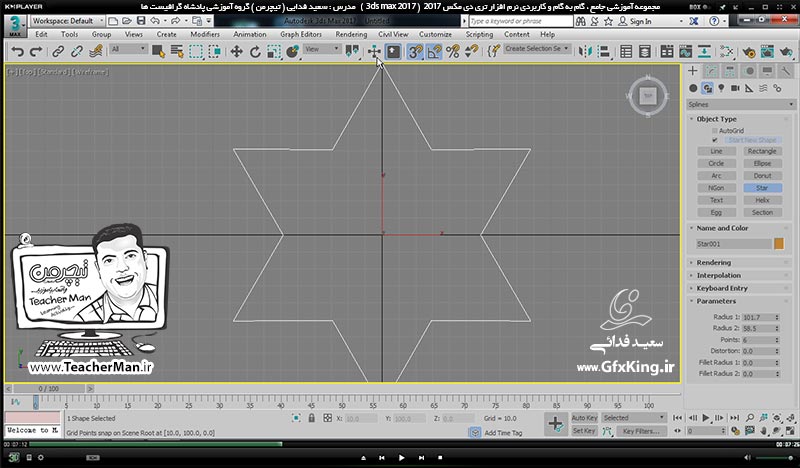Open the Customize menu

coord(435,34)
